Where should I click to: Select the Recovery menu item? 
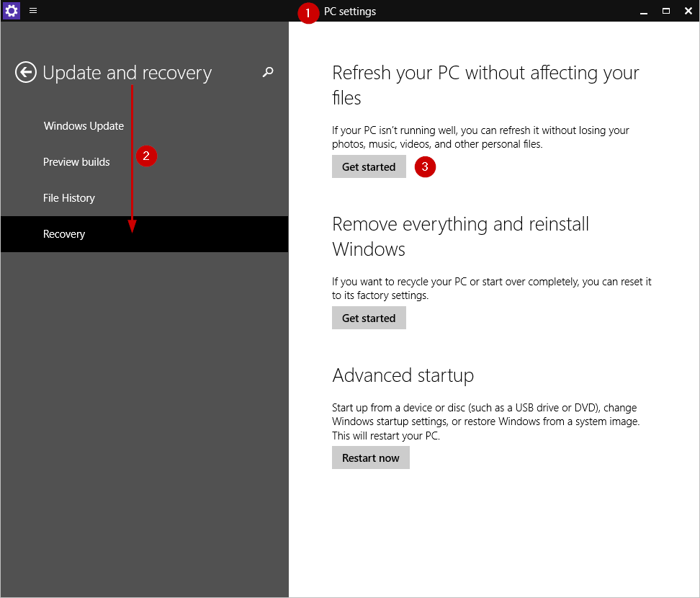pyautogui.click(x=144, y=234)
